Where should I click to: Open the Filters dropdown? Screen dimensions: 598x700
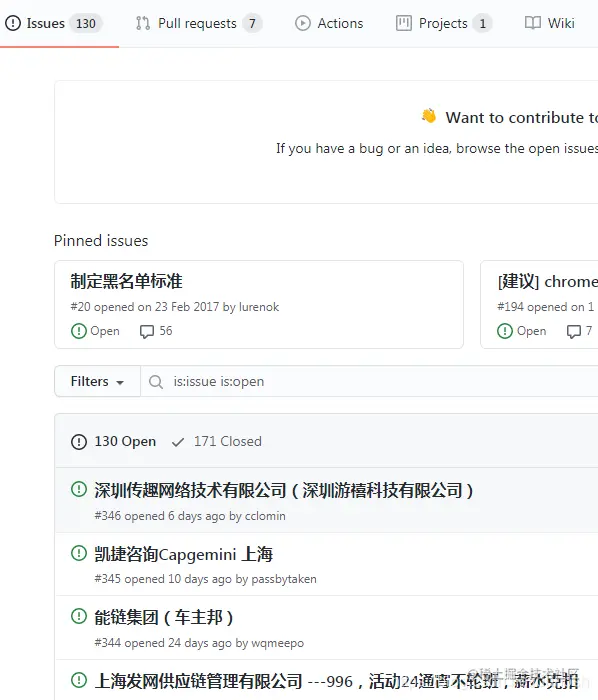coord(97,381)
